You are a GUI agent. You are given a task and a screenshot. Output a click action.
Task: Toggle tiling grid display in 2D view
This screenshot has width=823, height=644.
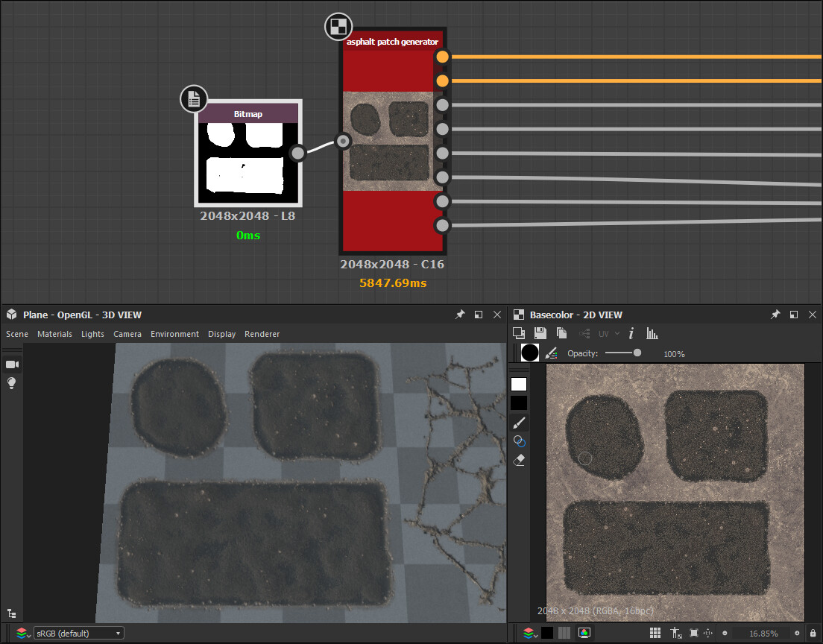coord(655,633)
